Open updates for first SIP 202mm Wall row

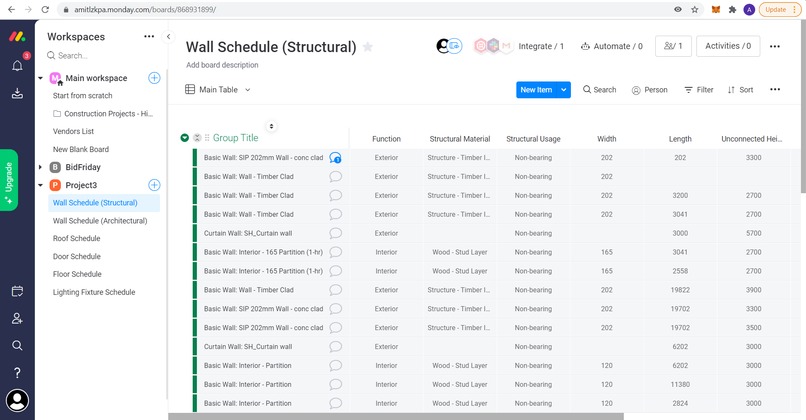[x=336, y=158]
